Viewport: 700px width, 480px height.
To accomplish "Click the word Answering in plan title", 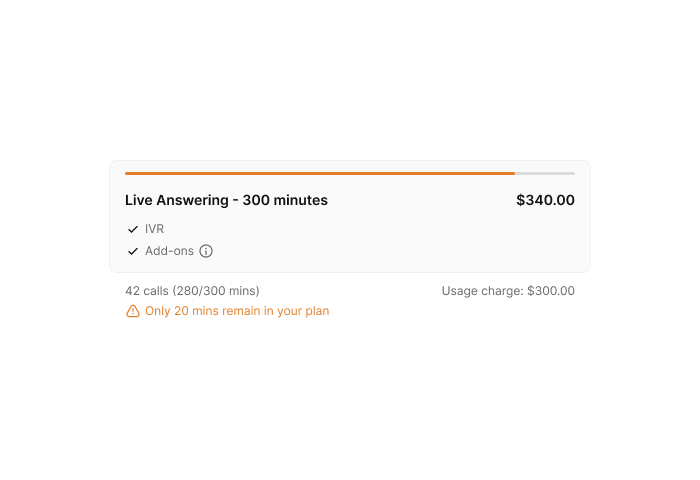I will (192, 200).
